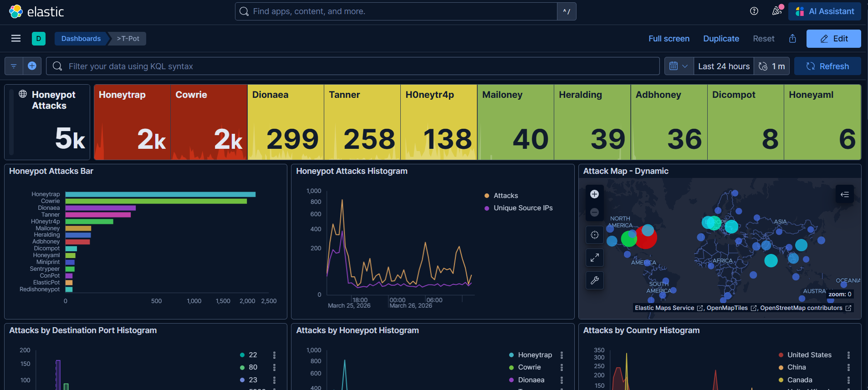Open the newsfeed notifications icon
This screenshot has height=390, width=868.
pos(777,11)
